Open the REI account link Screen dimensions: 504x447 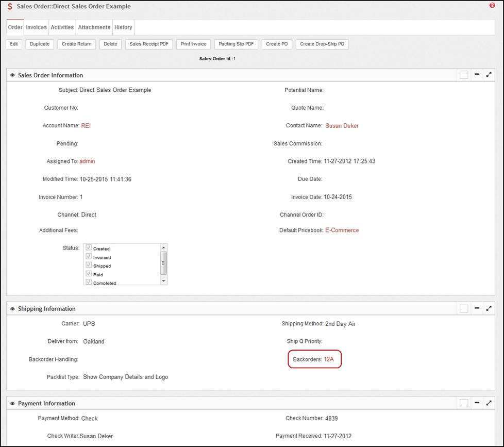(86, 126)
